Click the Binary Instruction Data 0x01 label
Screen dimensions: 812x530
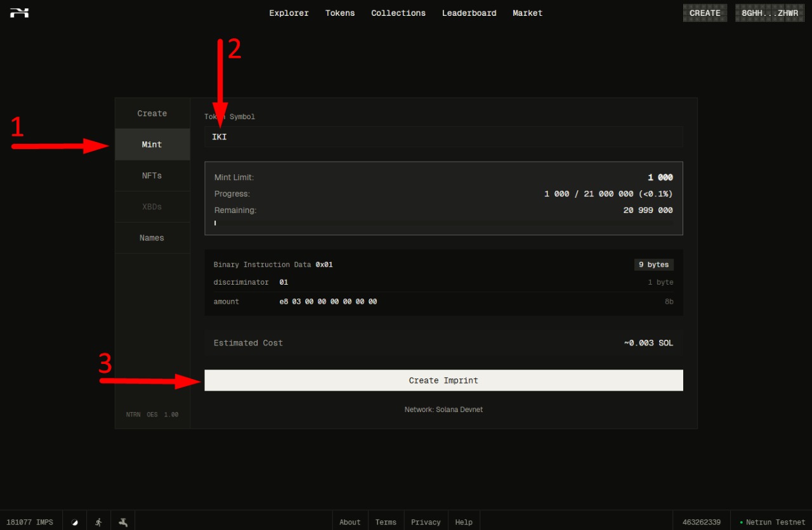[x=273, y=264]
